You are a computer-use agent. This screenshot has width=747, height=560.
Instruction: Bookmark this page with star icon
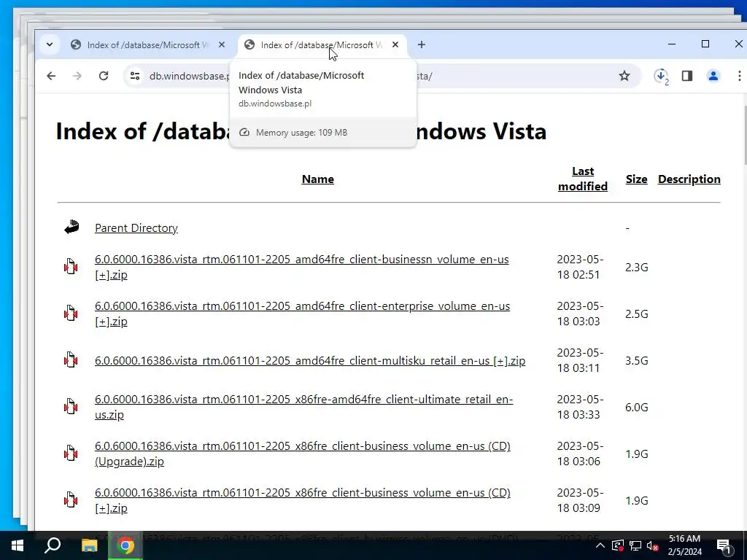(624, 76)
